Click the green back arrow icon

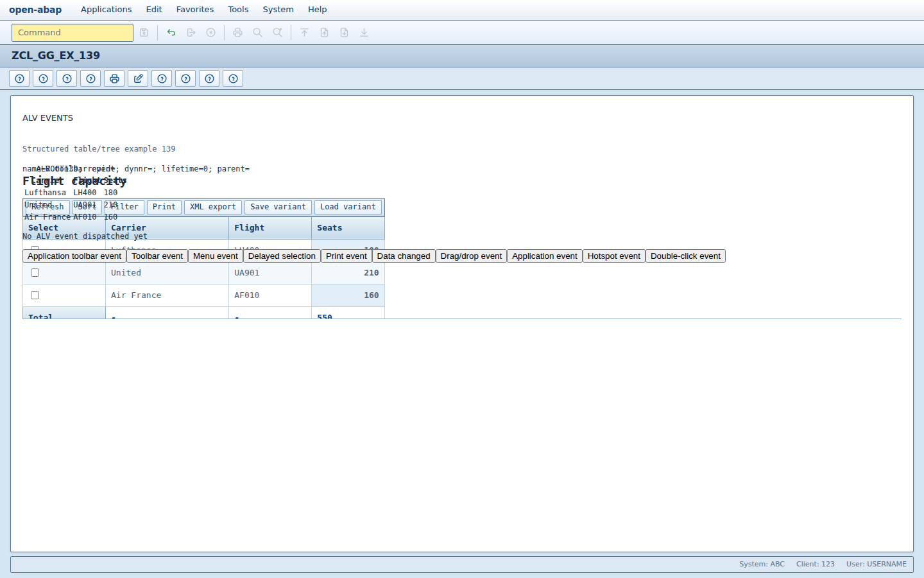171,33
